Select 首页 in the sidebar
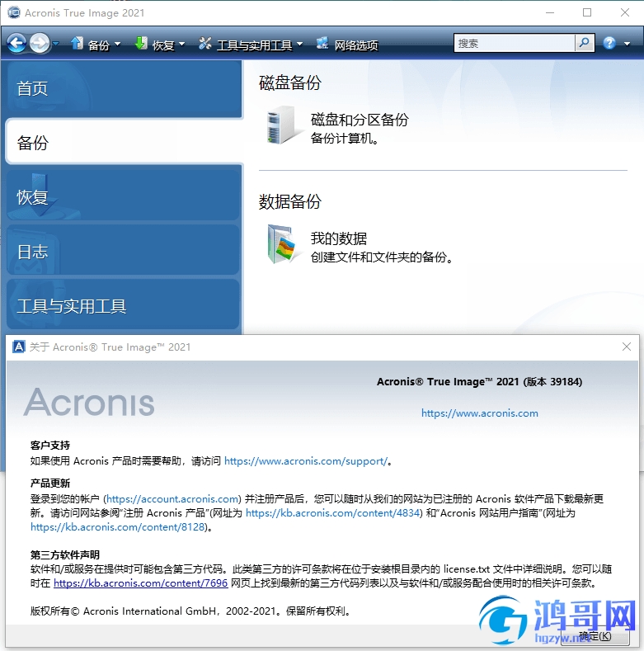The image size is (644, 651). pyautogui.click(x=124, y=89)
